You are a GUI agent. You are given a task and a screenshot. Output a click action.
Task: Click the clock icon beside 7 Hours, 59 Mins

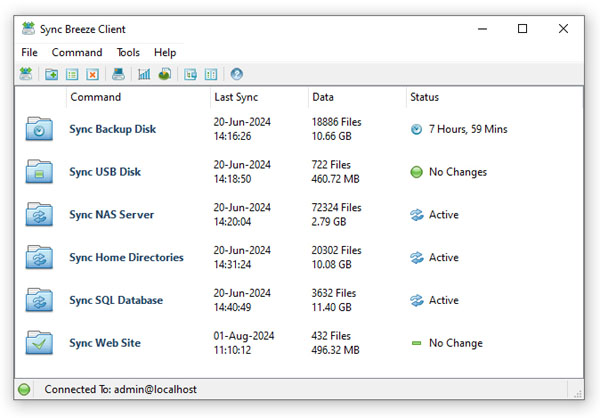416,129
